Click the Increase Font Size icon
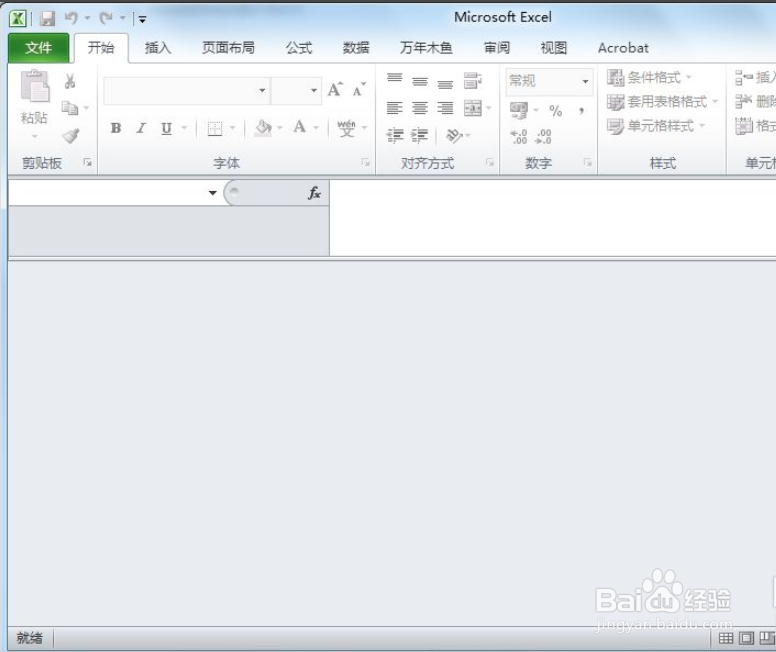Screen dimensions: 776x652 (x=335, y=90)
